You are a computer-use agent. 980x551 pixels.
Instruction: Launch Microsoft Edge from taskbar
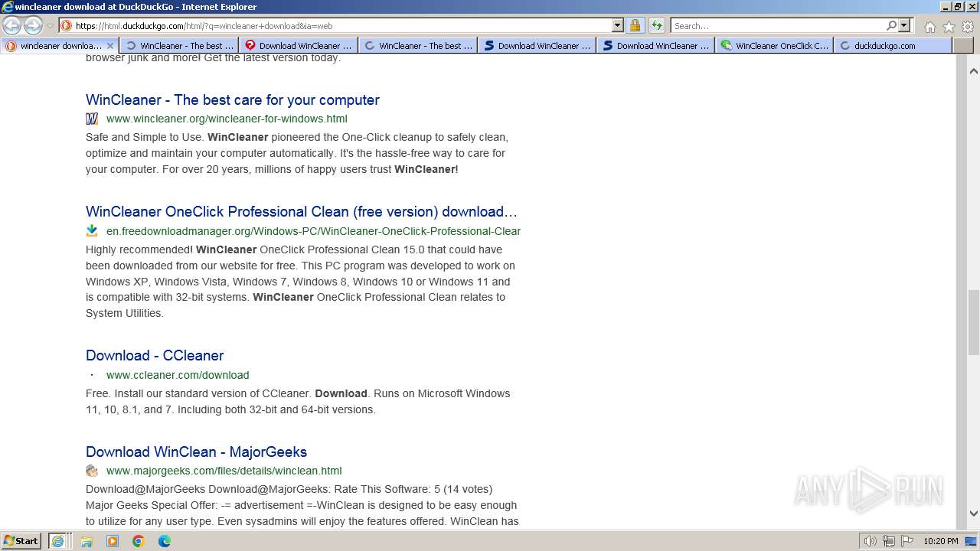(x=165, y=541)
